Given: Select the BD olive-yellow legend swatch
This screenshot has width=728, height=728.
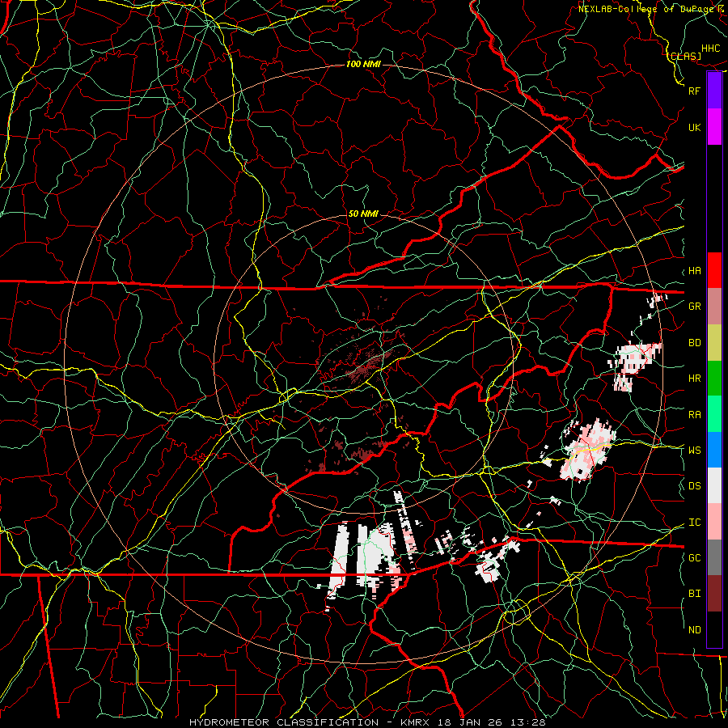Looking at the screenshot, I should [x=714, y=343].
